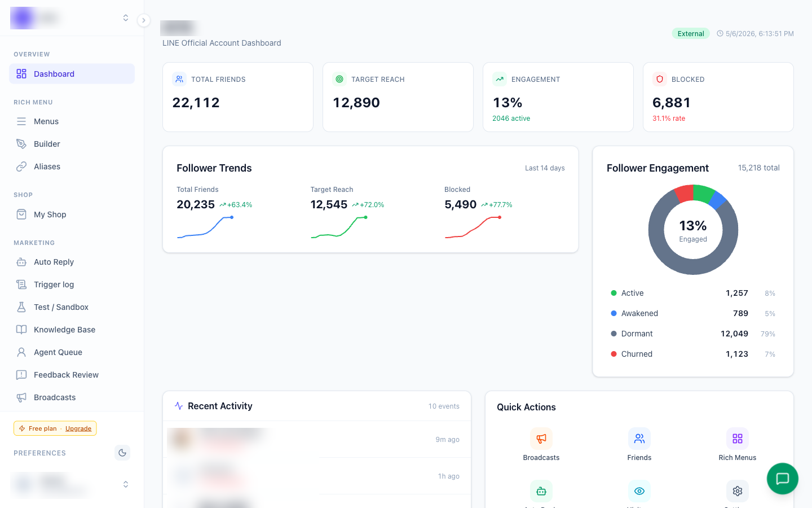812x508 pixels.
Task: Click the clock icon beside the timestamp
Action: tap(720, 34)
